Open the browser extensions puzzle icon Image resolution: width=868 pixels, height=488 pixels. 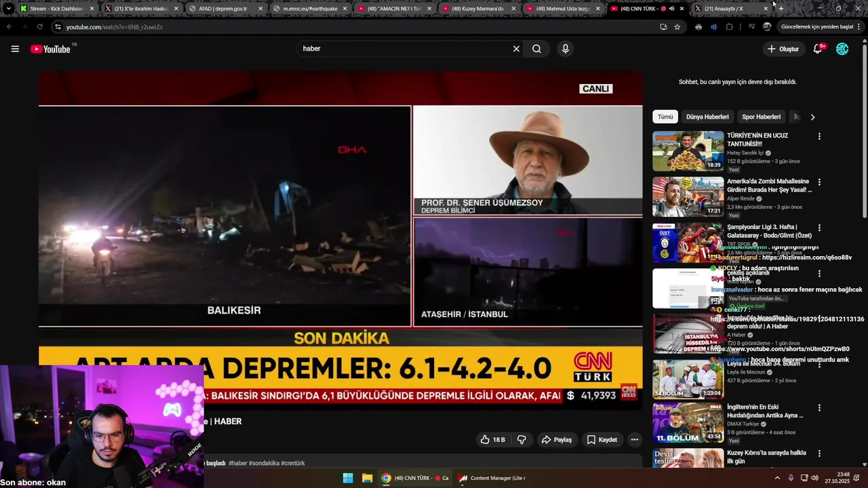730,27
